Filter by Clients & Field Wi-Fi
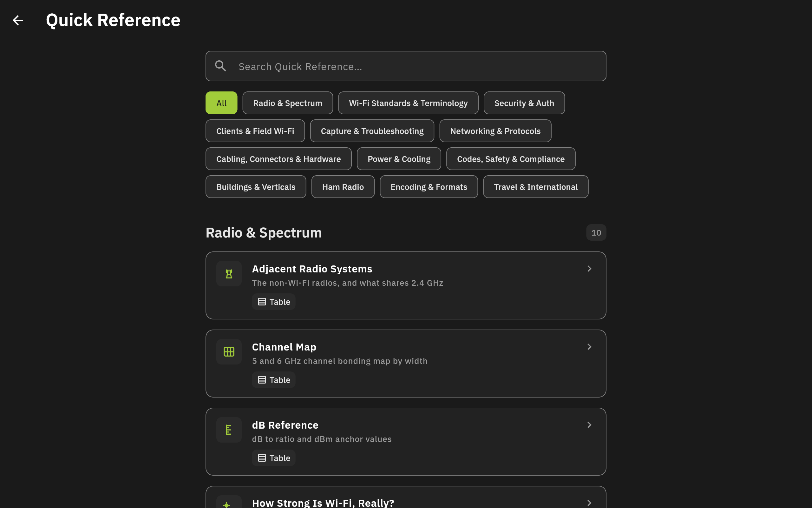812x508 pixels. click(255, 131)
